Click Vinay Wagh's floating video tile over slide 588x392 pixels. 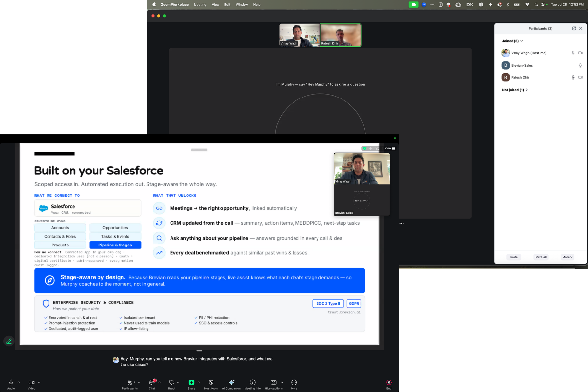[362, 169]
